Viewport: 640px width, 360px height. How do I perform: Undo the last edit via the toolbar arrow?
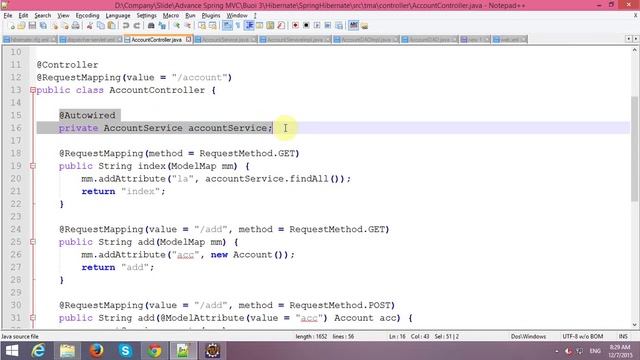pos(126,25)
